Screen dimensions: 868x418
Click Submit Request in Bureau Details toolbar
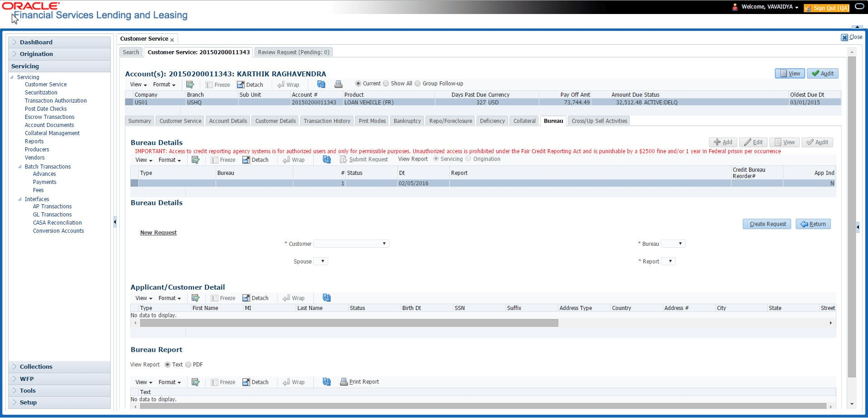tap(364, 160)
